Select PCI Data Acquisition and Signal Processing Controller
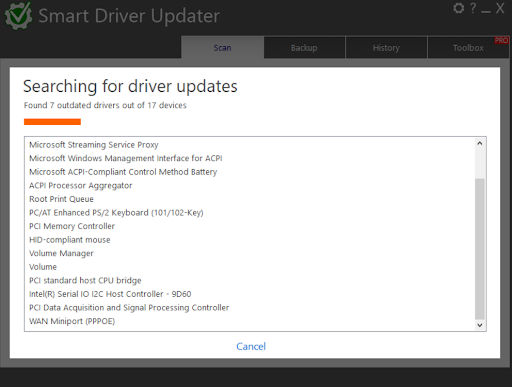The height and width of the screenshot is (387, 512). pyautogui.click(x=129, y=308)
